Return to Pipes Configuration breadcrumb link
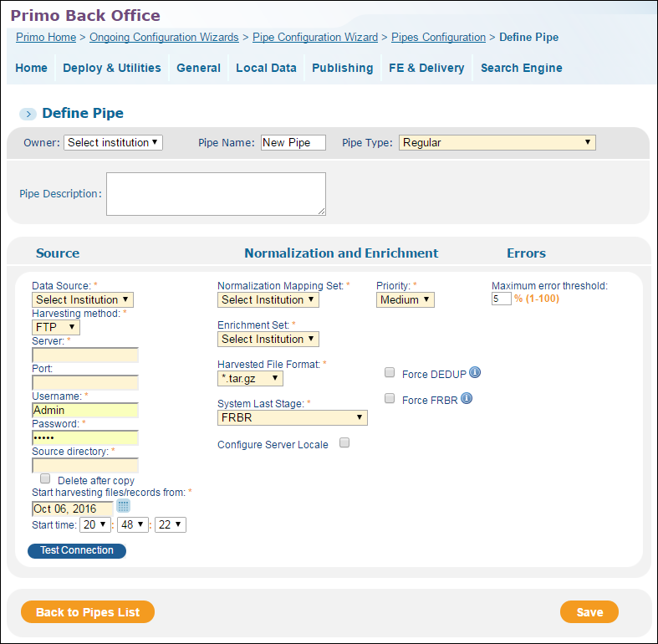 tap(438, 38)
